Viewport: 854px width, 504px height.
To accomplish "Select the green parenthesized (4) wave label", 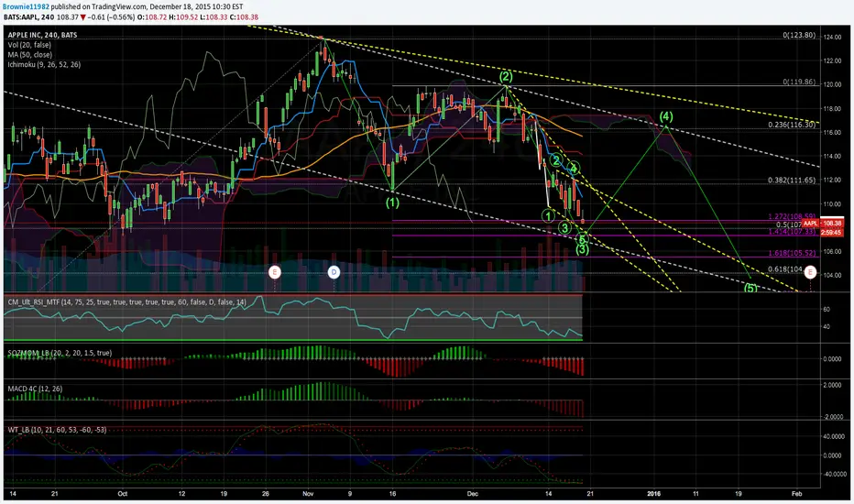I will pyautogui.click(x=666, y=116).
